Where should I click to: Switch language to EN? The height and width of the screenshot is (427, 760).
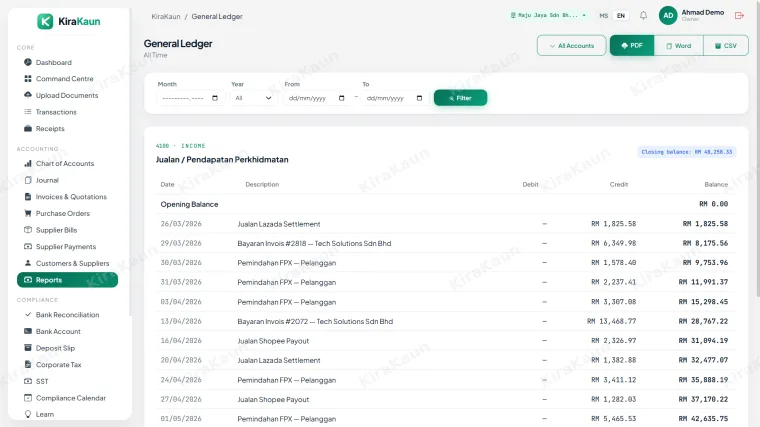[x=620, y=16]
